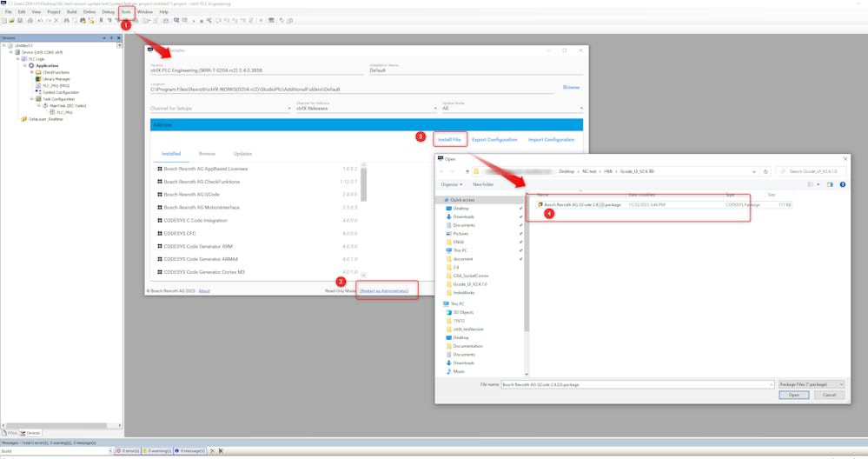Open the Gcode_UI_V2.4.1.0 folder in sidebar

click(470, 284)
